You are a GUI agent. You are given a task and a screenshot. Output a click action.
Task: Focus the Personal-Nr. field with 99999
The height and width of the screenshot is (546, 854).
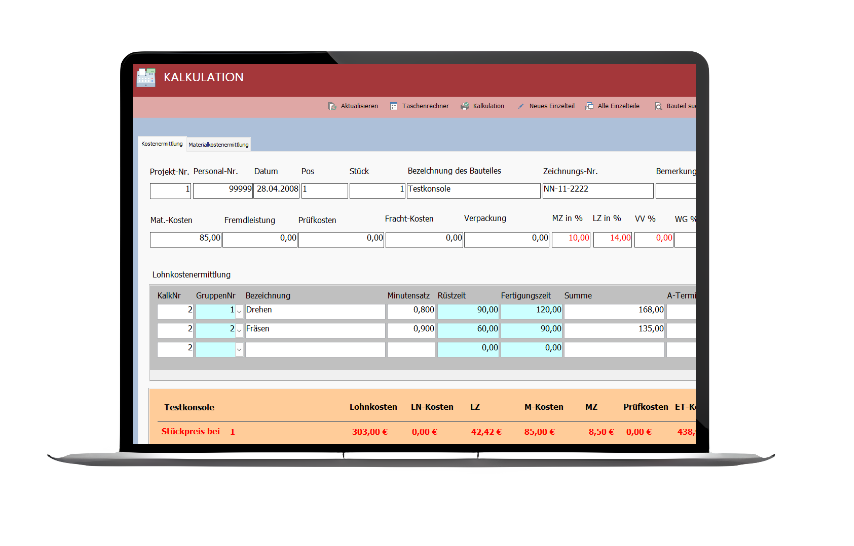(x=222, y=190)
